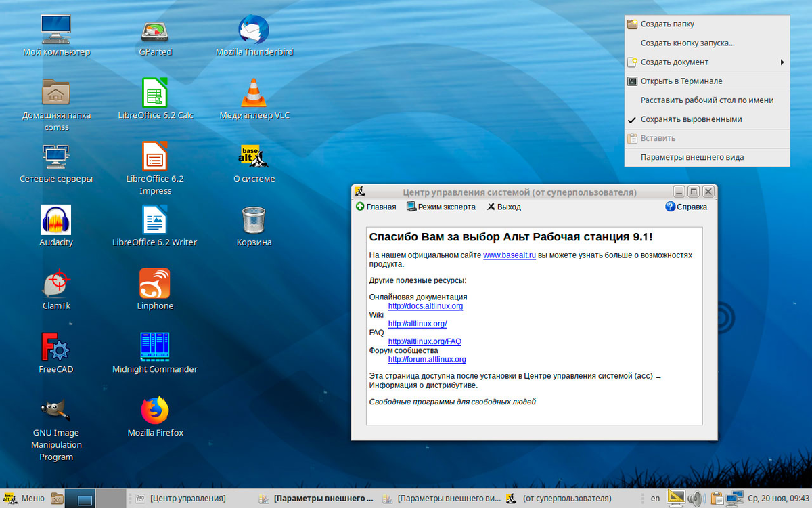Click the network connections tray icon

(x=734, y=499)
